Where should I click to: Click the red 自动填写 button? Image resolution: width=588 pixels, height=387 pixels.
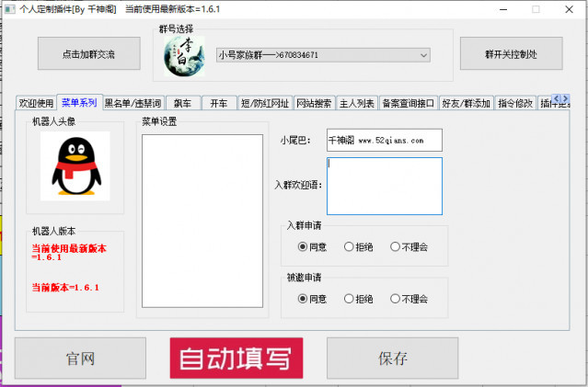coord(236,359)
